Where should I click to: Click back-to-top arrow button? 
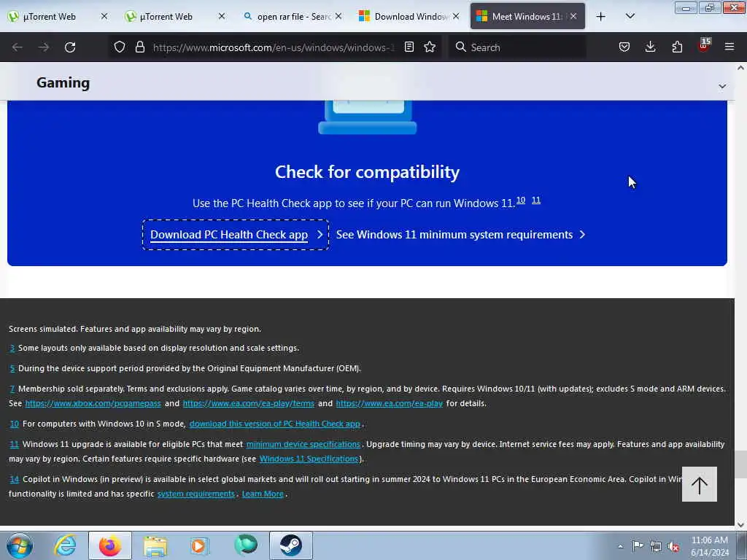[700, 484]
